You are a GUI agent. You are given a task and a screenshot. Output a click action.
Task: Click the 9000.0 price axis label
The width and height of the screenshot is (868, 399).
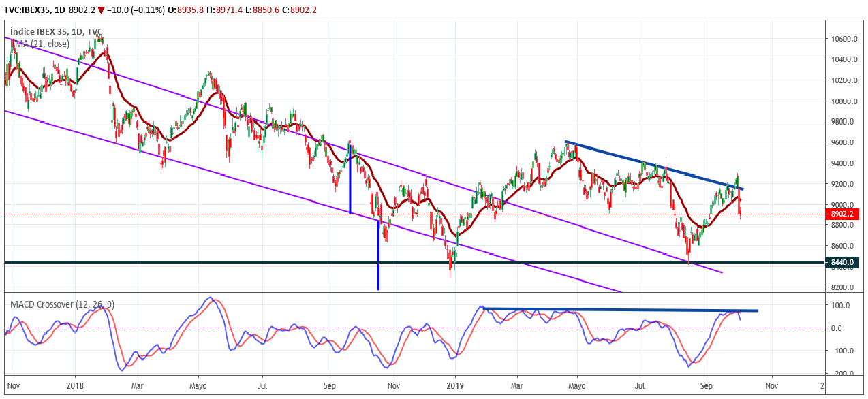coord(843,205)
